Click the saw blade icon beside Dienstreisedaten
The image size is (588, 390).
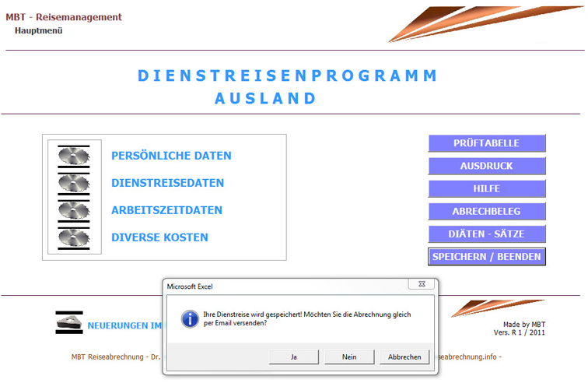(74, 183)
